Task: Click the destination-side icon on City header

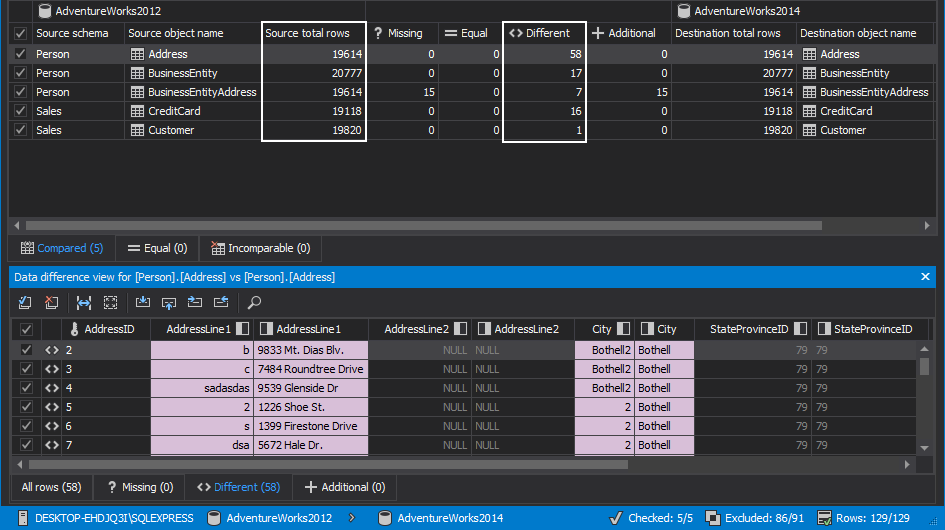Action: (x=647, y=329)
